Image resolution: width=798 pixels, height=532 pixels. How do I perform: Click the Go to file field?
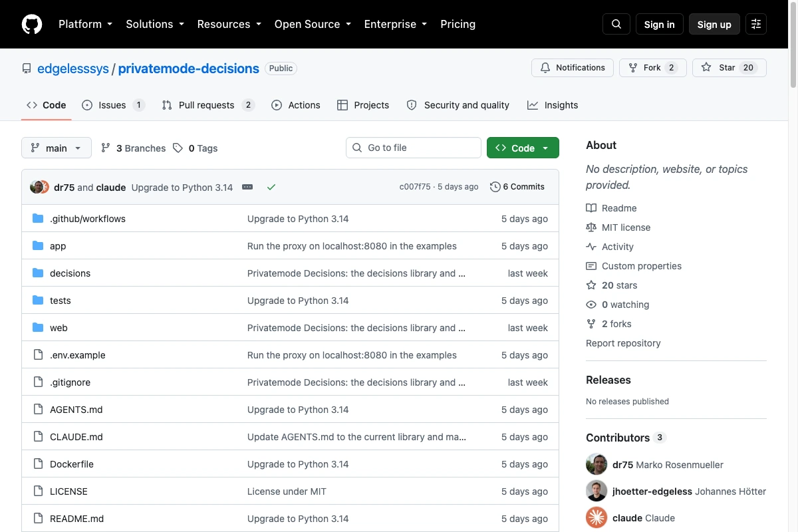(x=414, y=148)
